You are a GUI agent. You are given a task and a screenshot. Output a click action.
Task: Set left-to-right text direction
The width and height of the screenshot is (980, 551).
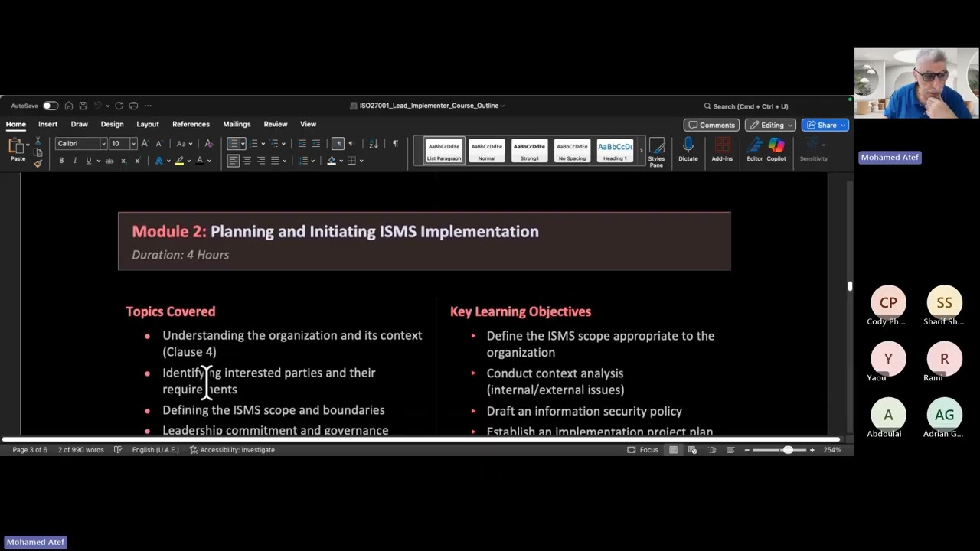coord(338,144)
